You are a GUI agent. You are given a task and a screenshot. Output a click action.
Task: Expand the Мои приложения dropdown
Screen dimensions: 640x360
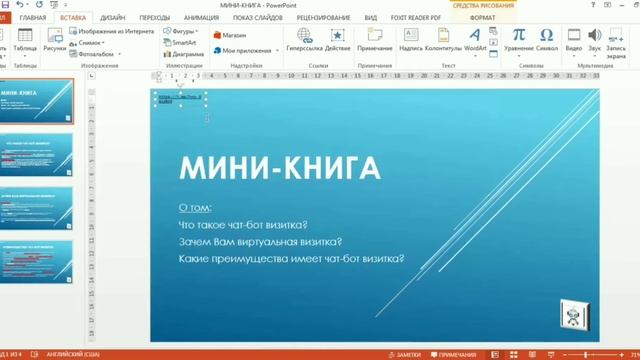(277, 51)
